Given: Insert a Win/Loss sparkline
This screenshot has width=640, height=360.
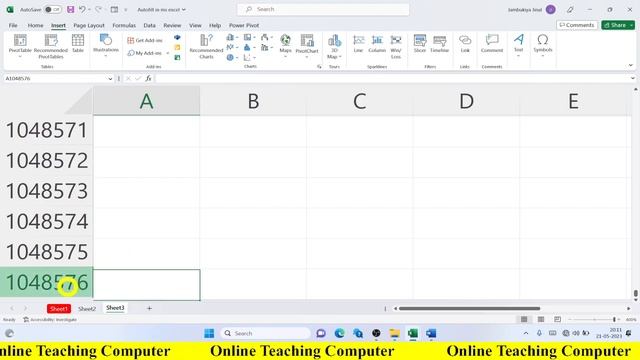Looking at the screenshot, I should pos(396,46).
